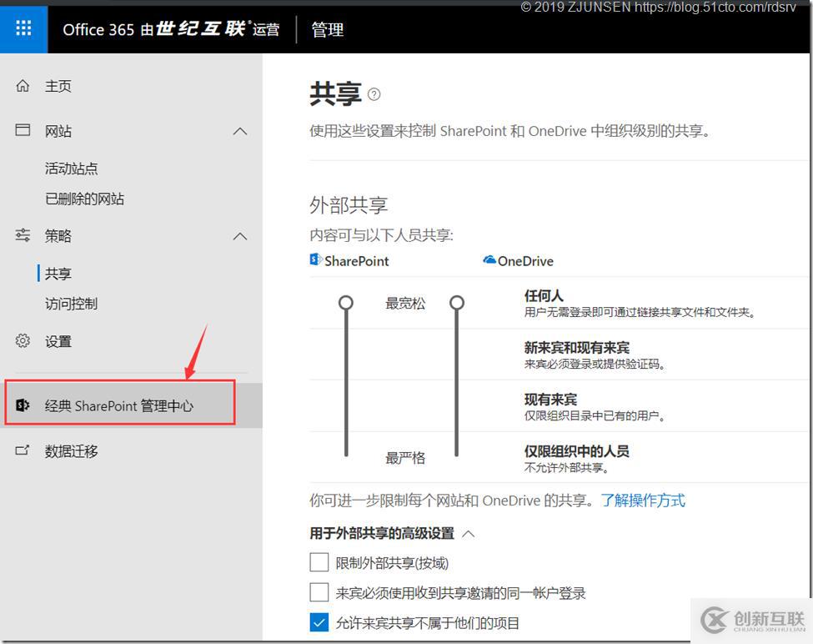
Task: Open 设置 in sidebar
Action: [x=58, y=341]
